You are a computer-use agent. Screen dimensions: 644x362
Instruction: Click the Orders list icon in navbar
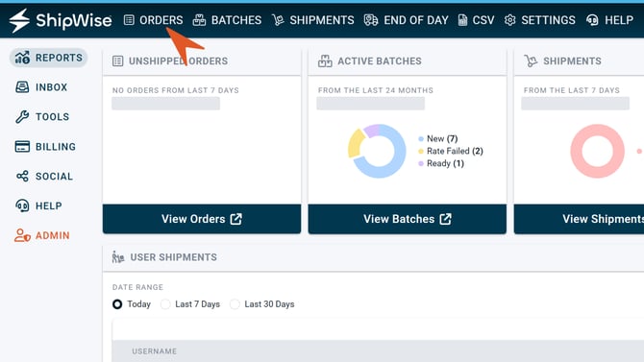129,20
